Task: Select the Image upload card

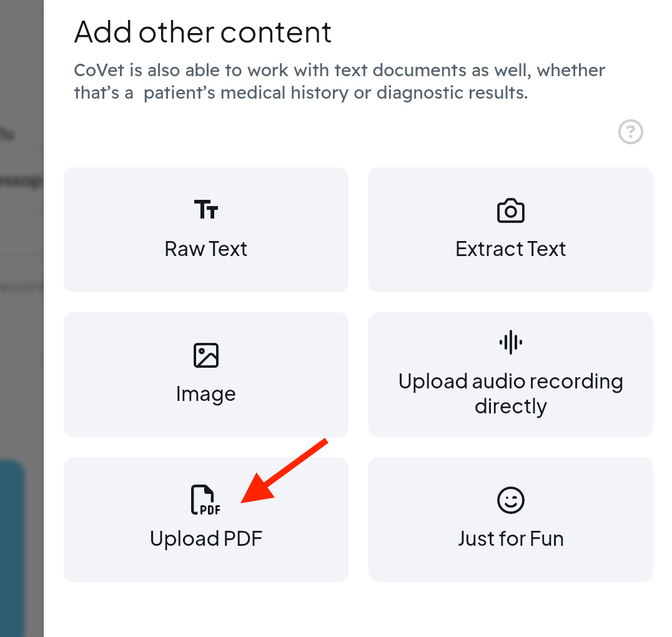Action: coord(206,375)
